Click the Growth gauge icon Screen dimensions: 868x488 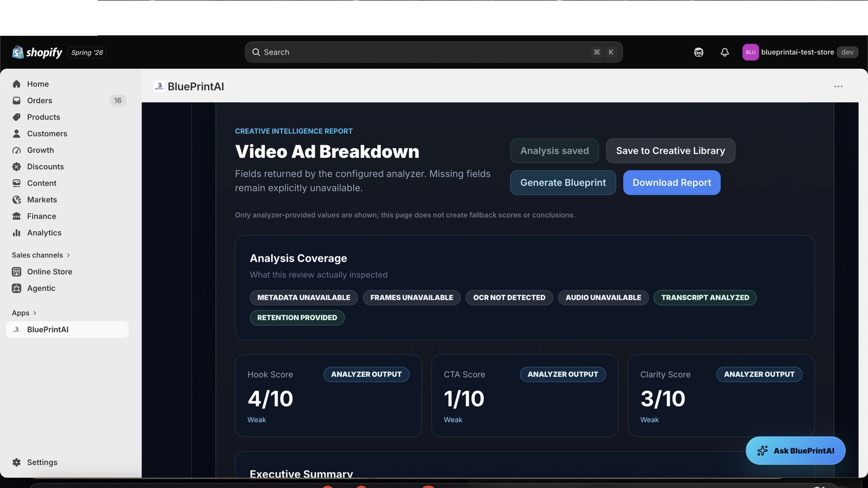pyautogui.click(x=16, y=150)
